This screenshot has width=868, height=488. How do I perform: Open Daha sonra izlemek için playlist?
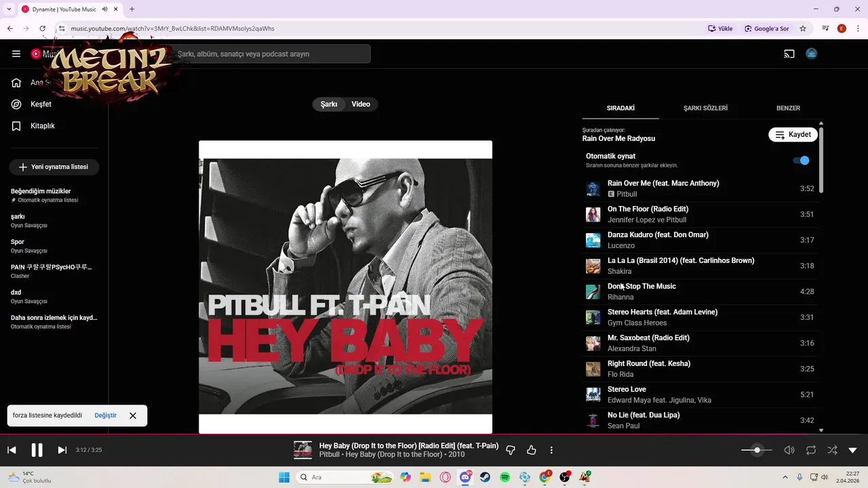pyautogui.click(x=54, y=321)
